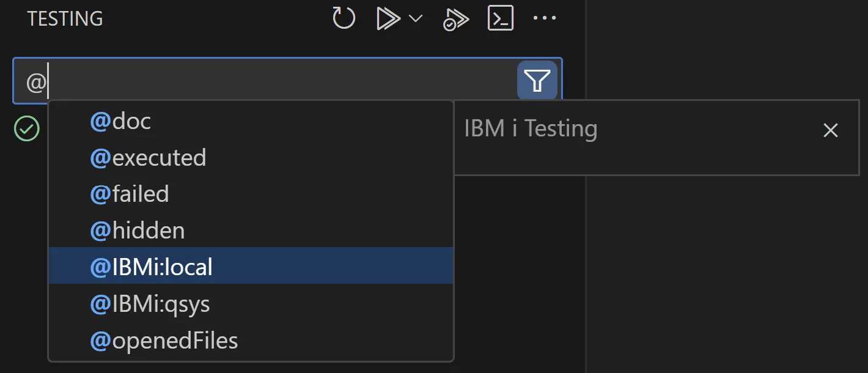The image size is (868, 373).
Task: Select the highlighted @IBMi:local suggestion
Action: click(251, 267)
